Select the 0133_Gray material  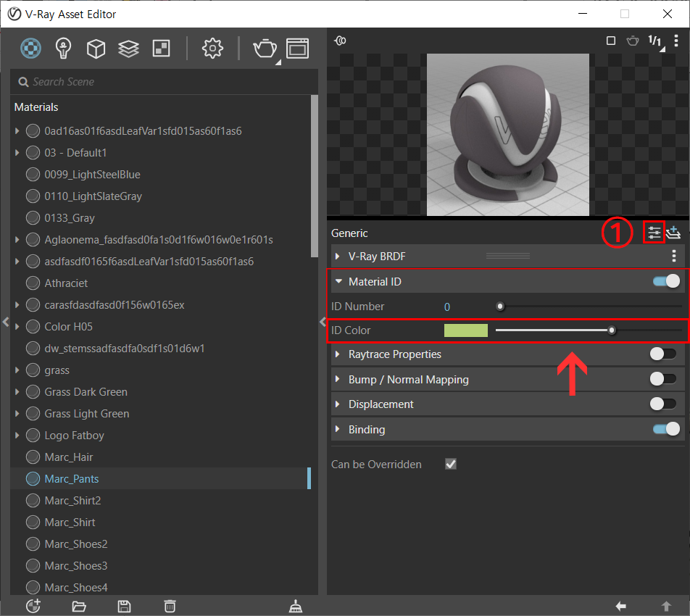160,218
